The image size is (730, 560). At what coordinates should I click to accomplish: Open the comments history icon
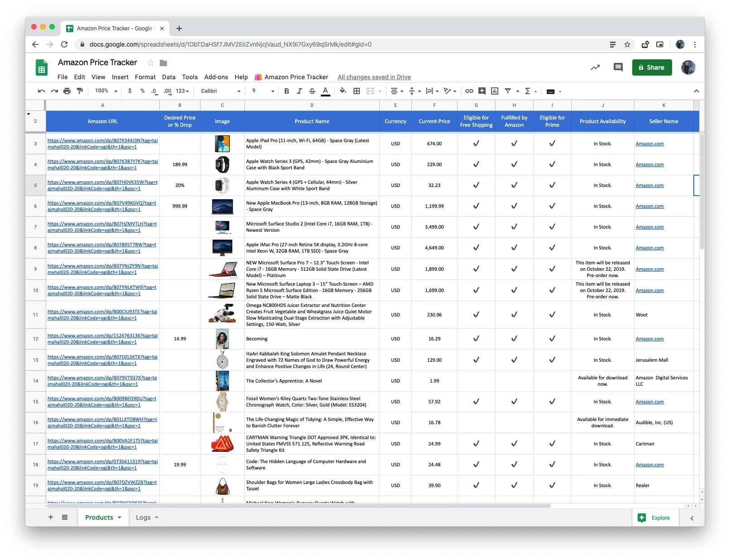pyautogui.click(x=618, y=67)
